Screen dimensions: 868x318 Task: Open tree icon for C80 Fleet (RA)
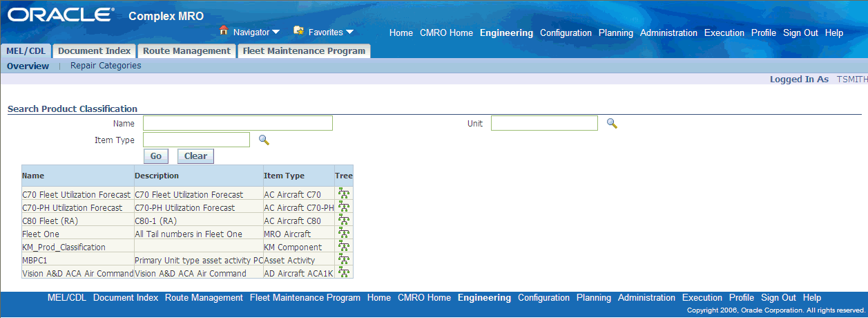344,221
